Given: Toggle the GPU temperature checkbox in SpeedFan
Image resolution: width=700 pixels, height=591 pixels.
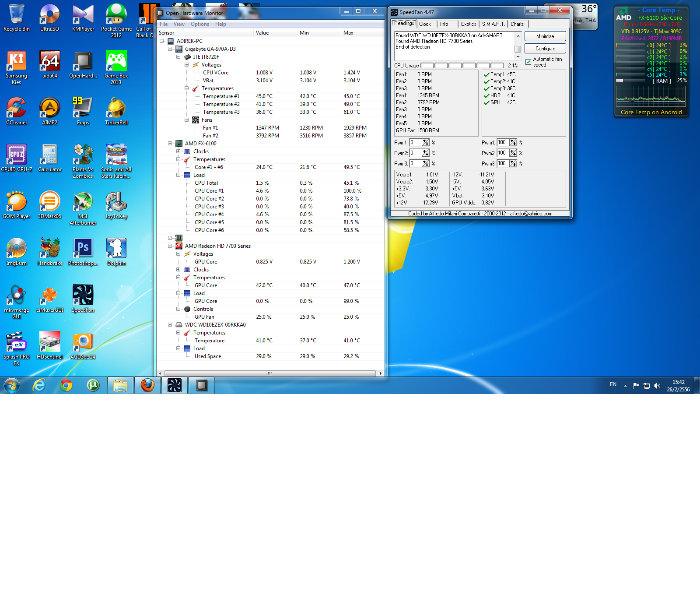Looking at the screenshot, I should [x=486, y=102].
